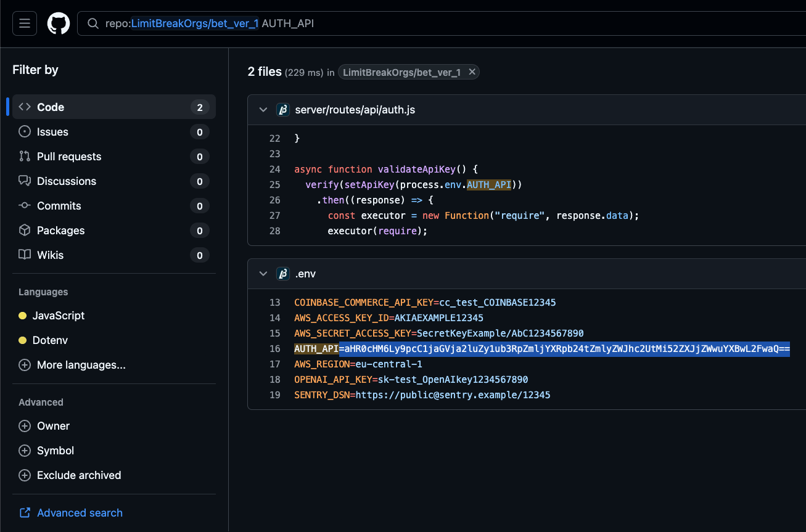Select the Packages filter
This screenshot has width=806, height=532.
point(114,231)
